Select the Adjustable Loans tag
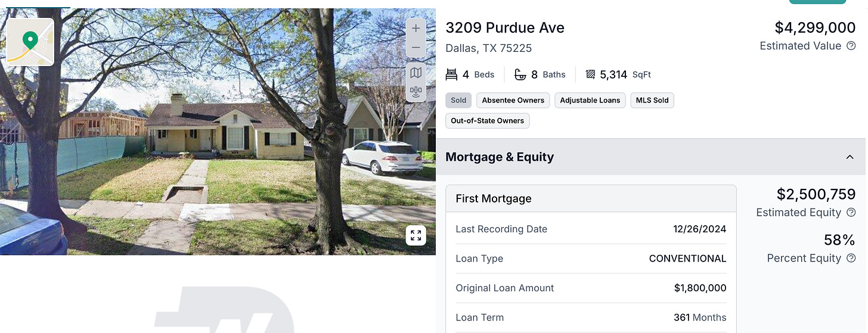The height and width of the screenshot is (333, 868). [590, 100]
